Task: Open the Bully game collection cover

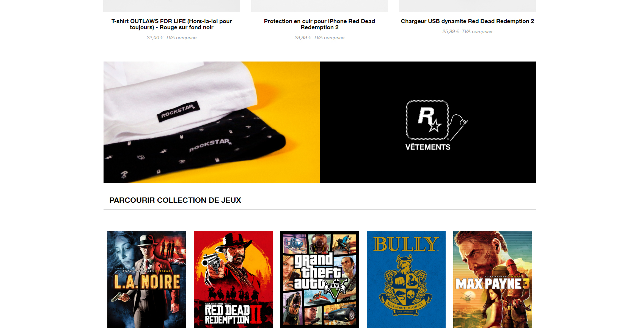Action: 406,279
